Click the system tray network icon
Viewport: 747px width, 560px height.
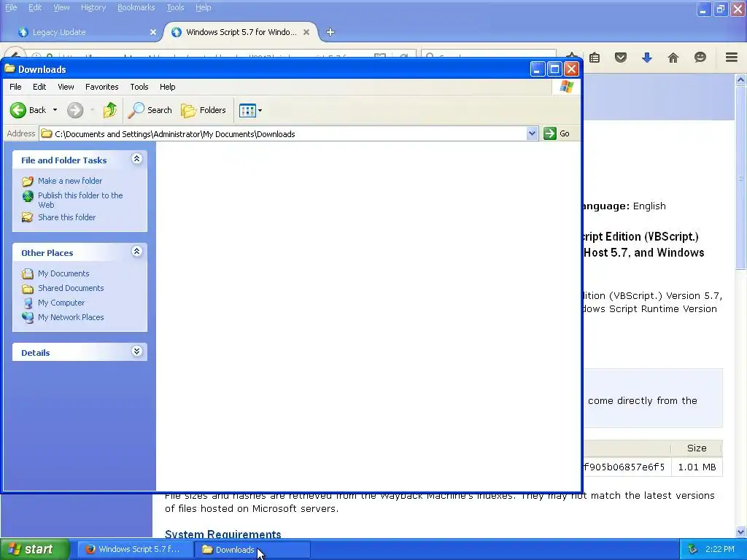coord(693,550)
